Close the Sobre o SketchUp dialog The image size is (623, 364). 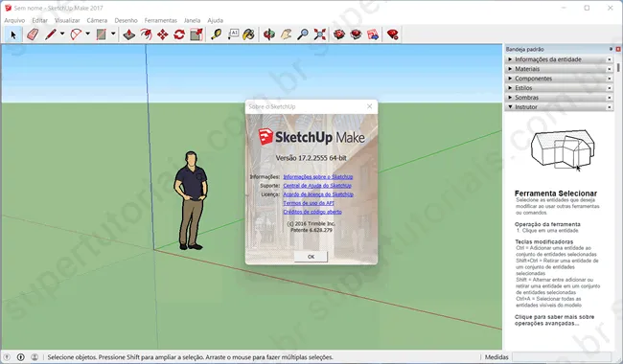tap(370, 106)
